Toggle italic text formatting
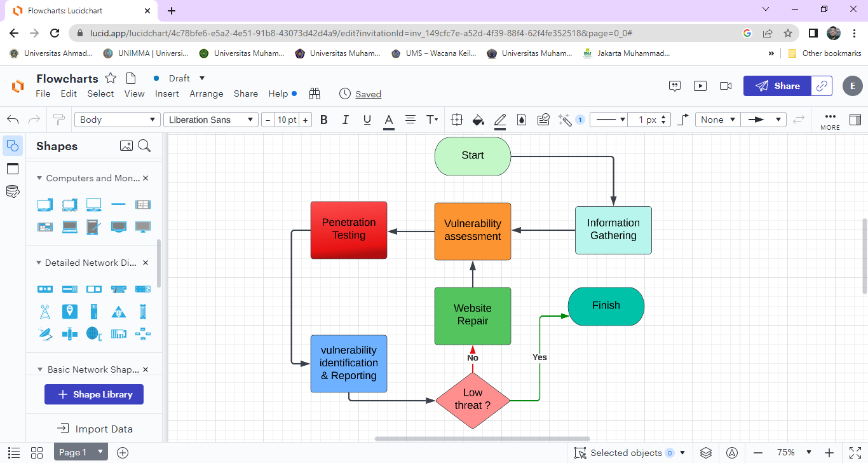The height and width of the screenshot is (463, 868). (346, 120)
